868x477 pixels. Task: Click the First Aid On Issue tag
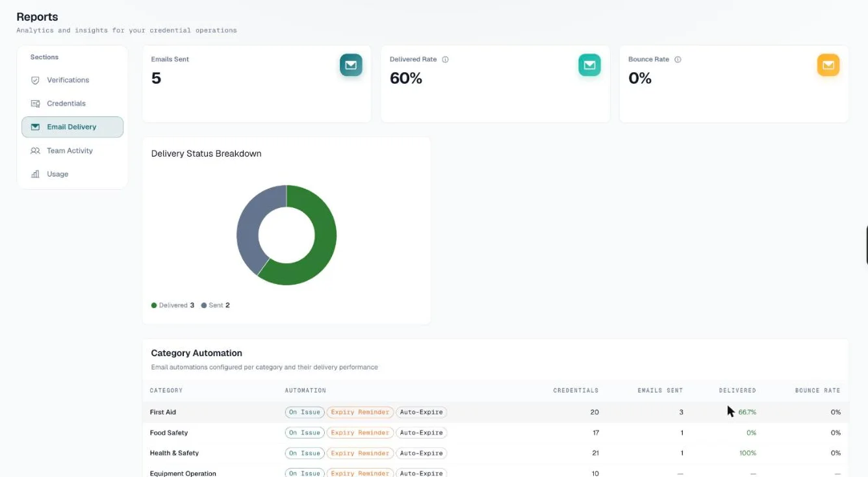click(305, 412)
